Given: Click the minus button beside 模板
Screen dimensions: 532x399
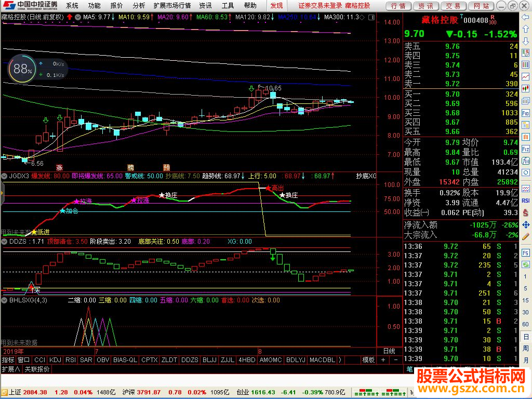Looking at the screenshot, I should [x=395, y=360].
